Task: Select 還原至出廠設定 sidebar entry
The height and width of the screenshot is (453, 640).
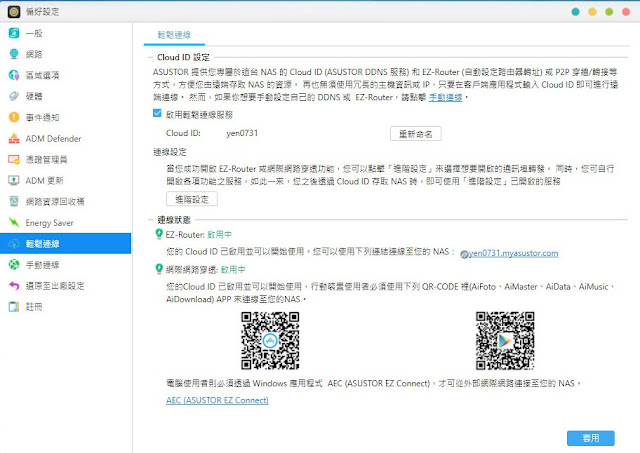Action: (65, 286)
